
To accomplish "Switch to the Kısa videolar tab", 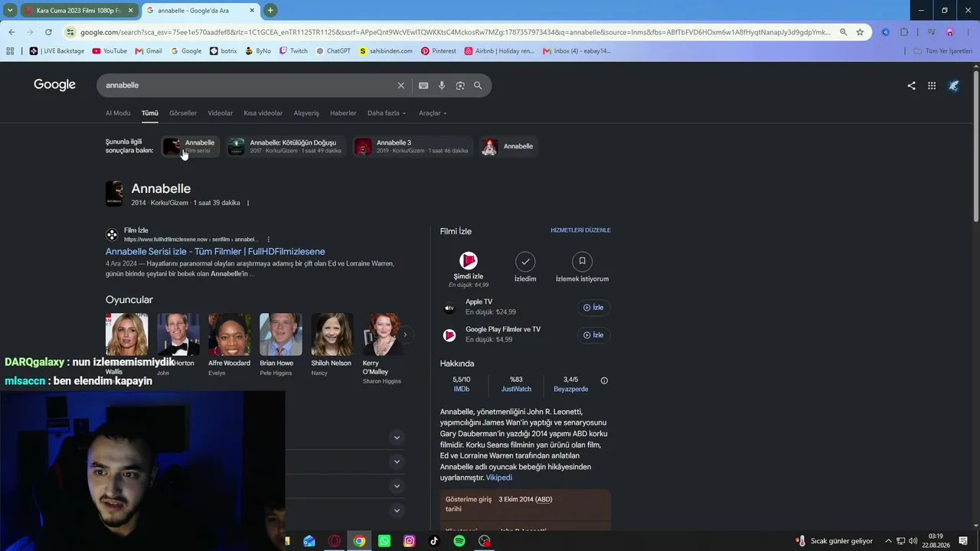I will pos(263,113).
